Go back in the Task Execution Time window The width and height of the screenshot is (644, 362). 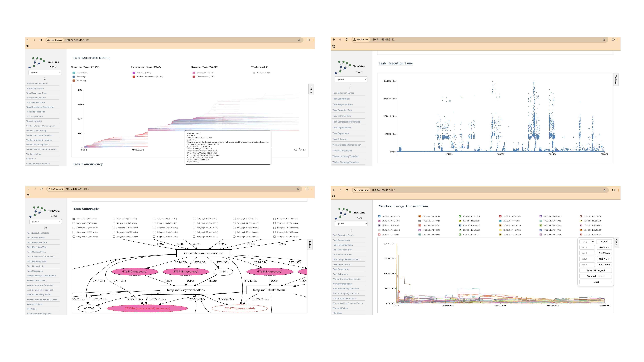333,40
